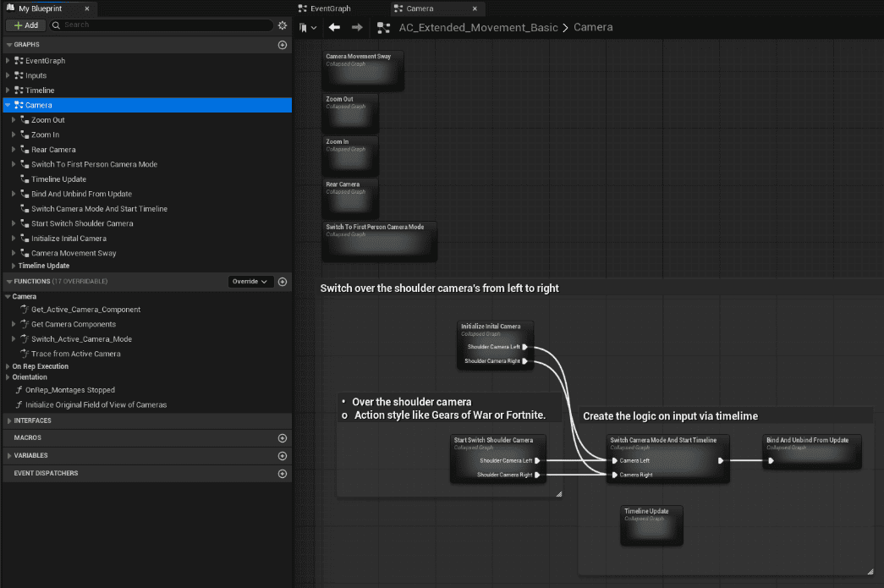Expand the Inputs graph item
The width and height of the screenshot is (884, 588).
click(x=8, y=75)
